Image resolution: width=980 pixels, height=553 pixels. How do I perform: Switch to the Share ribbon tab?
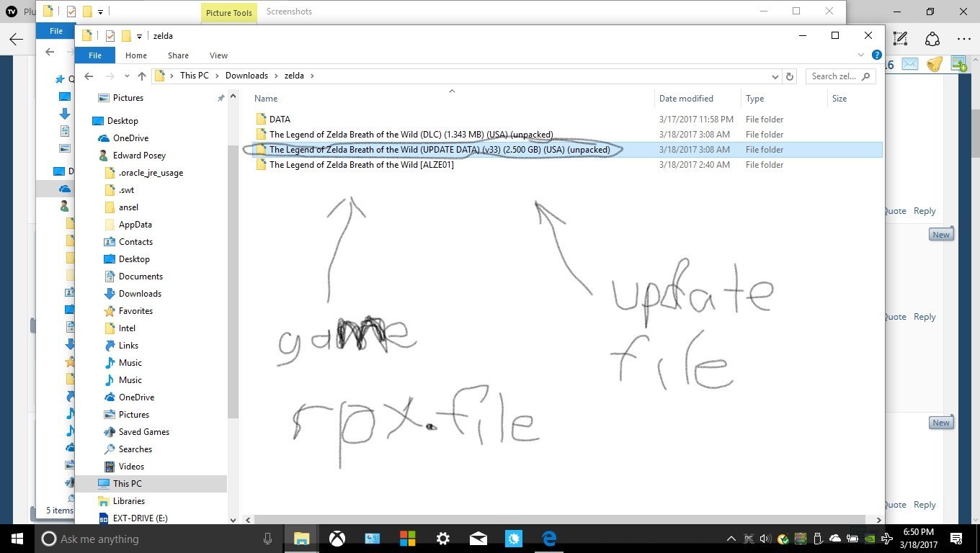click(x=178, y=55)
